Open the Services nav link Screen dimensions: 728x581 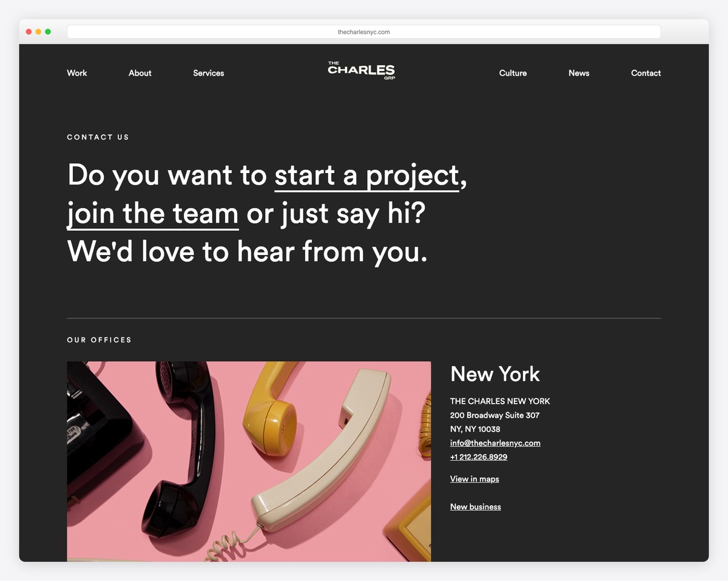(209, 73)
